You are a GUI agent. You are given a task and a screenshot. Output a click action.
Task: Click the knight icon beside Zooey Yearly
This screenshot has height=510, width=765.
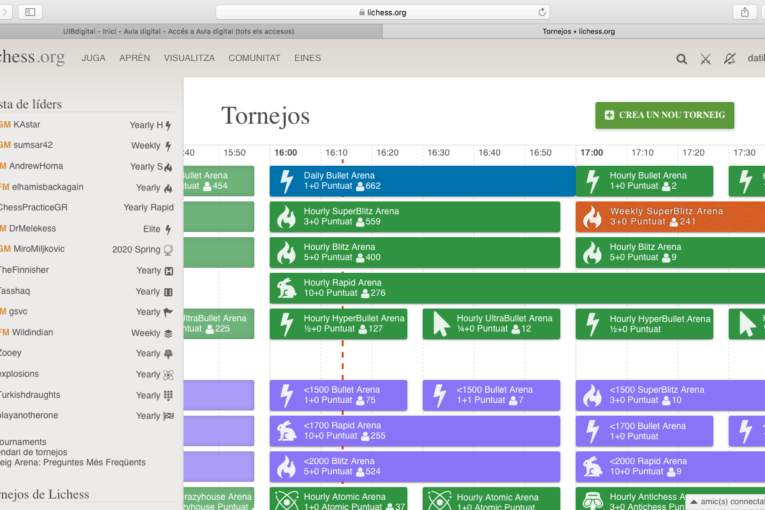tap(168, 354)
